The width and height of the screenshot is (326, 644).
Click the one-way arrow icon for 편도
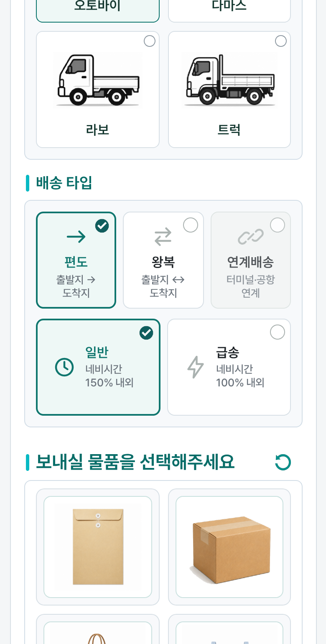[76, 237]
